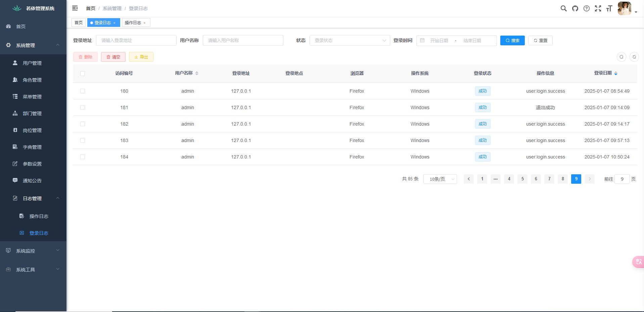Refresh the table with the round refresh icon

[x=634, y=57]
